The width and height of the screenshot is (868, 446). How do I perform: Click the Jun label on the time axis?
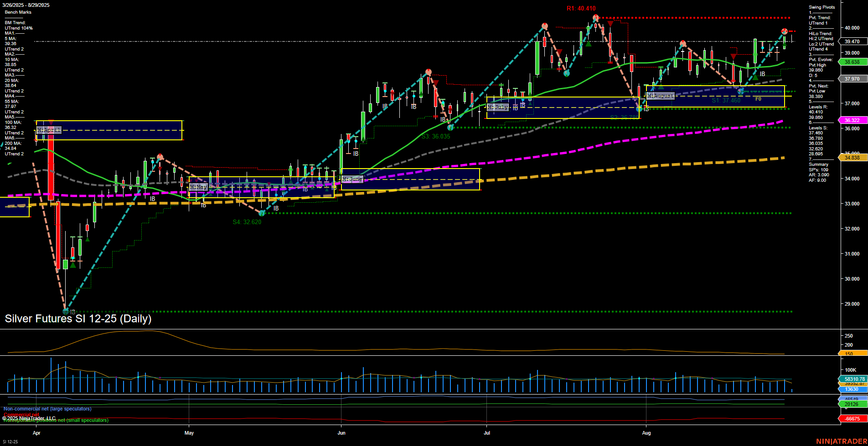341,433
